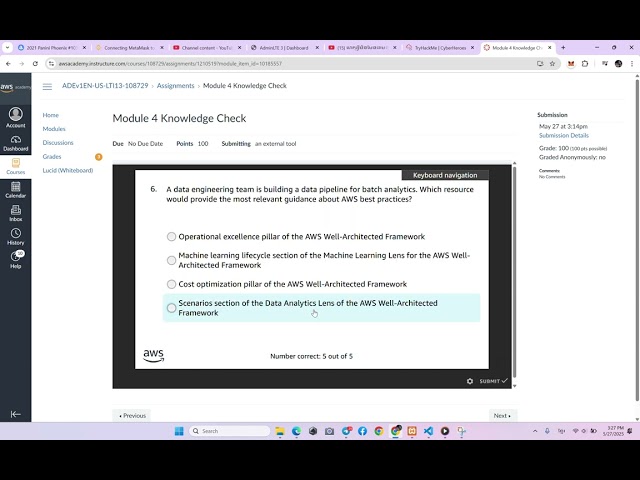Open the quiz settings gear icon
Viewport: 640px width, 480px height.
470,381
